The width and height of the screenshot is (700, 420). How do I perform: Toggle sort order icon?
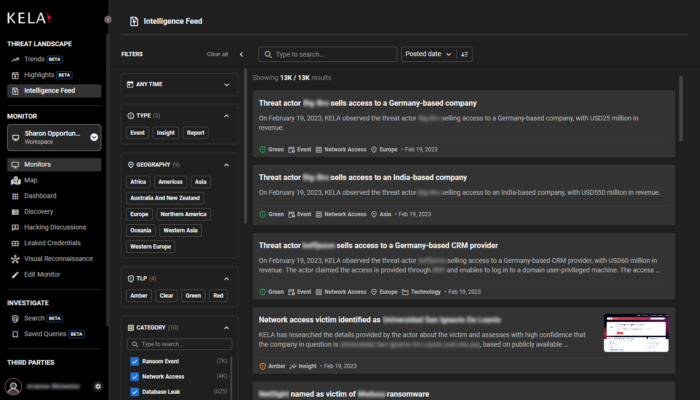(x=464, y=54)
